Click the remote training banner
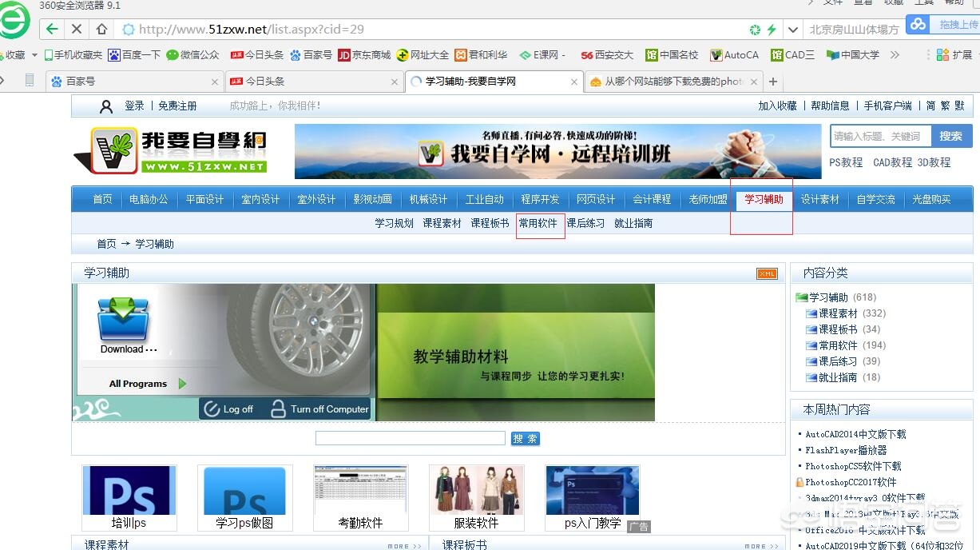 coord(557,151)
